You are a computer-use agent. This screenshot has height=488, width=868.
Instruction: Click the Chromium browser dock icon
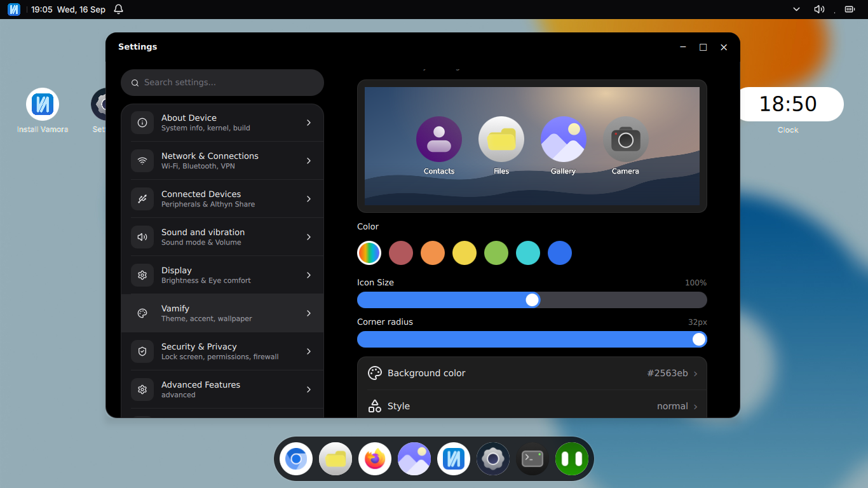click(x=296, y=459)
